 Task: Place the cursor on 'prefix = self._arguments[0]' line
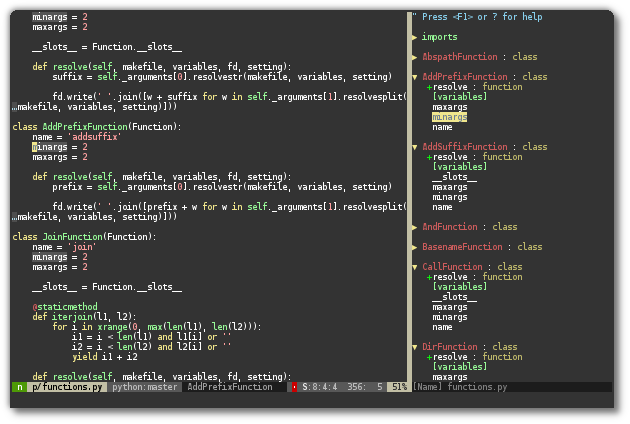(222, 187)
